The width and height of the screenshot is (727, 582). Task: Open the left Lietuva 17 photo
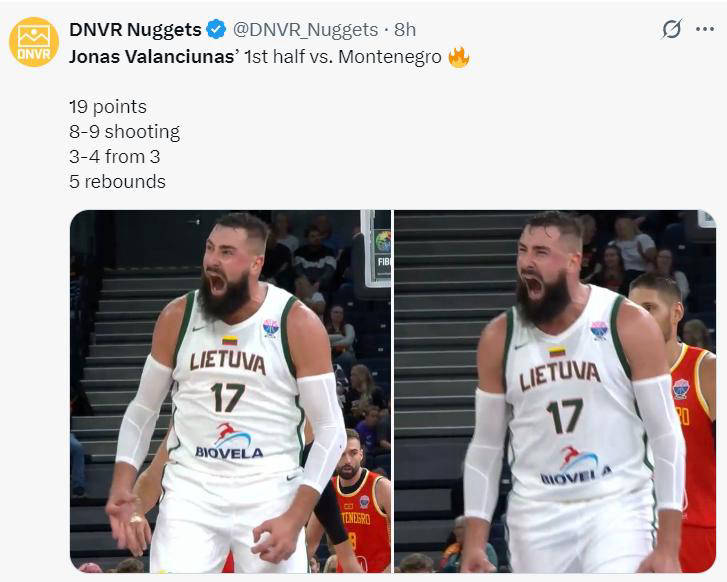230,391
